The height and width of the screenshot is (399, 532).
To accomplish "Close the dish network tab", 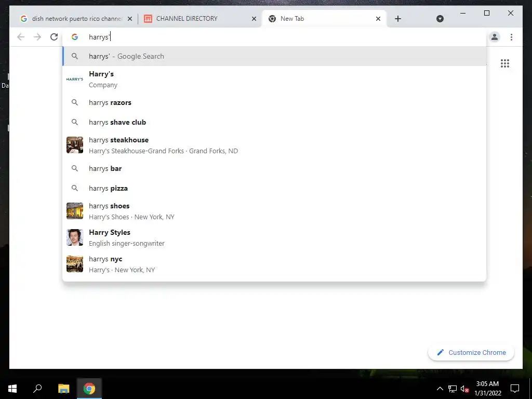I will coord(129,19).
